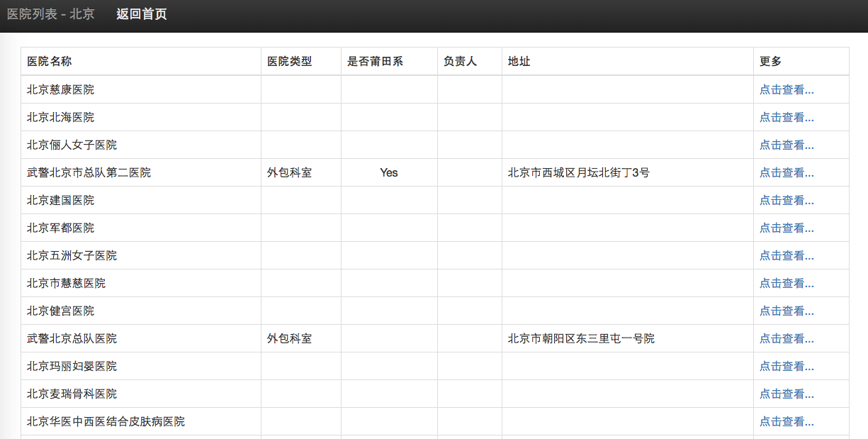Click the 医院列表 - 北京 page title
Viewport: 868px width, 439px height.
click(x=51, y=14)
